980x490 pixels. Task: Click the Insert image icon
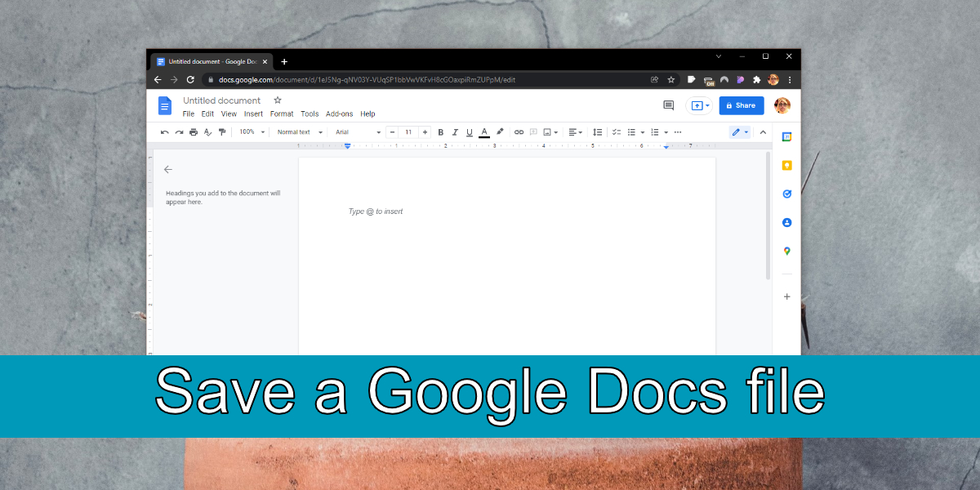[547, 132]
